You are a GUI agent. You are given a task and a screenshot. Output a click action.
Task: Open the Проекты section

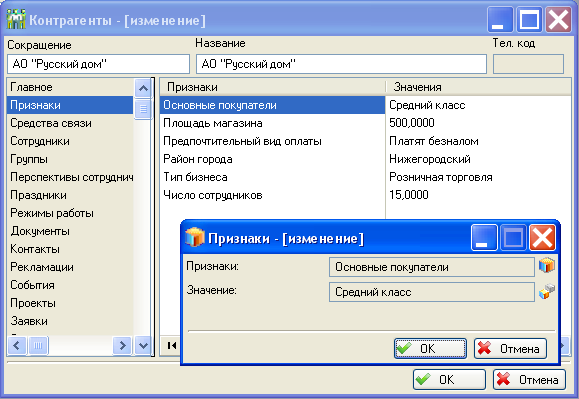pyautogui.click(x=70, y=303)
